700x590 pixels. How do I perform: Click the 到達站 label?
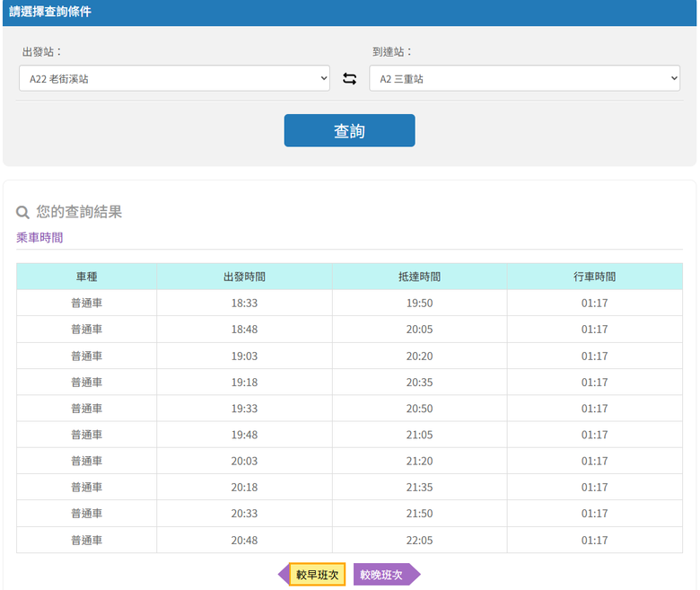(392, 52)
